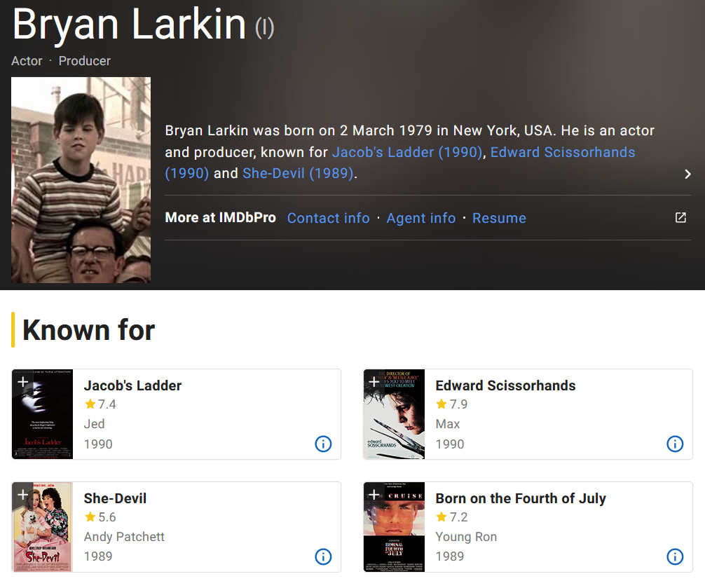Open the Edward Scissorhands title in Known for
This screenshot has height=588, width=705.
[505, 385]
